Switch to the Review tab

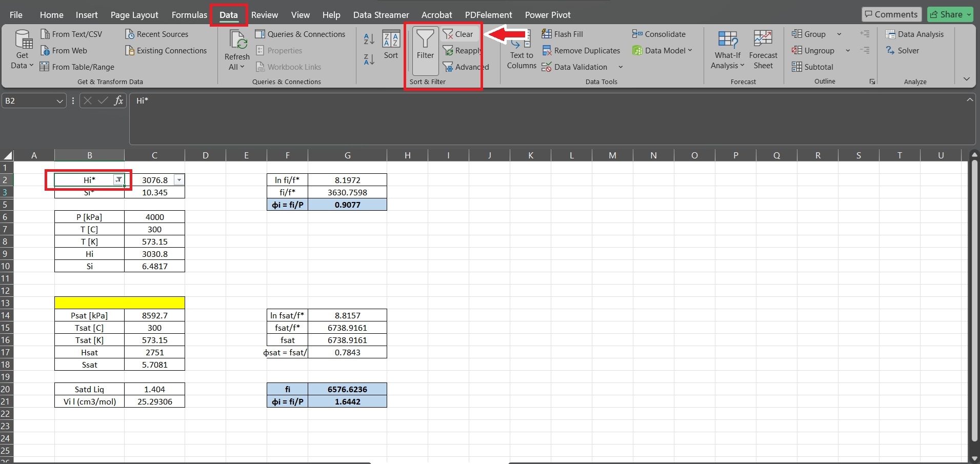[x=265, y=15]
